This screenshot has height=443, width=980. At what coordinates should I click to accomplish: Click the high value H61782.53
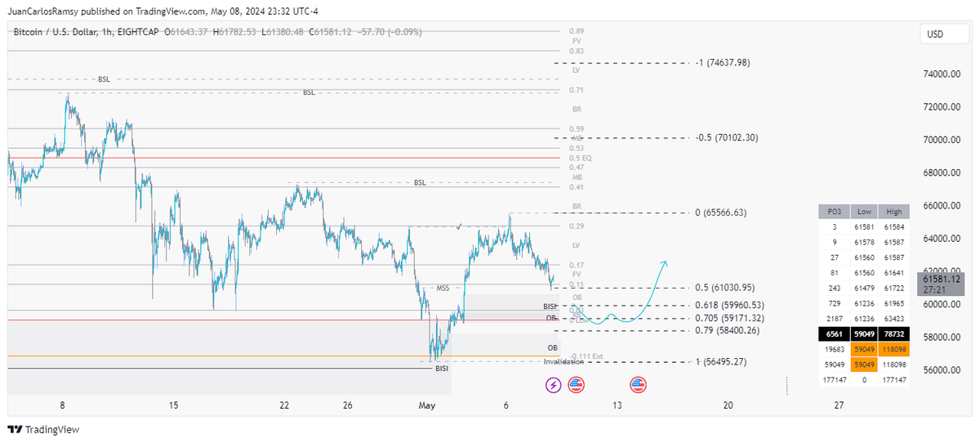click(x=234, y=31)
